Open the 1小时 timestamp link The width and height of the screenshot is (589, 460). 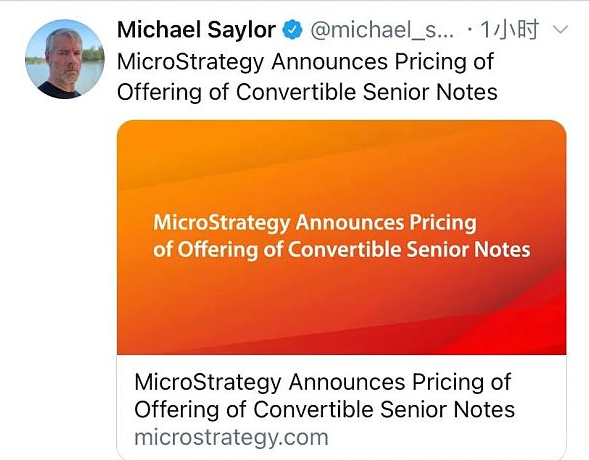509,29
